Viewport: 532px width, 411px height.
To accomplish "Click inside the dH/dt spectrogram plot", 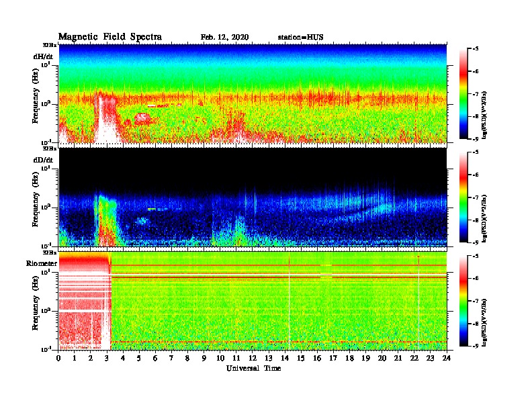I will pyautogui.click(x=253, y=93).
